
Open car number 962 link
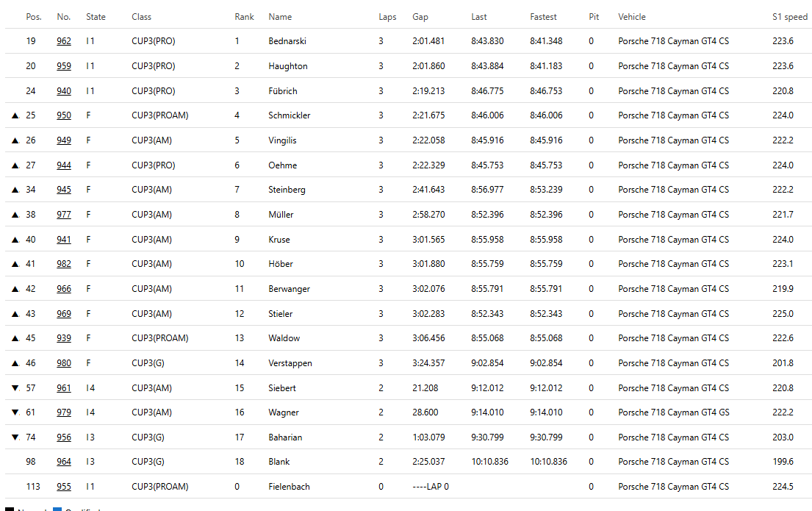(64, 41)
